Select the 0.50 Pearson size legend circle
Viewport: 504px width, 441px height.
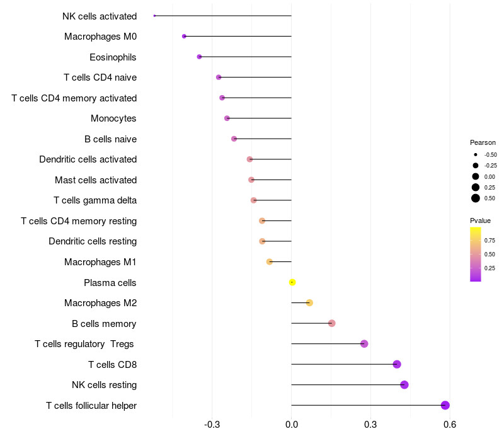point(476,198)
